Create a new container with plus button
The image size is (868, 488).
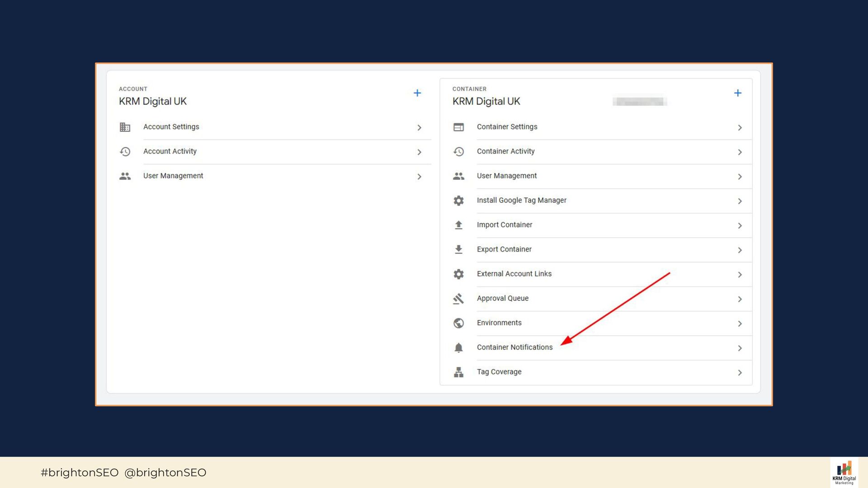(737, 93)
